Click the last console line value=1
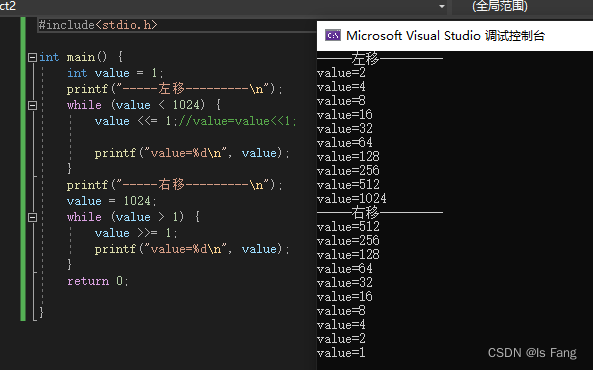Viewport: 593px width, 370px height. (341, 353)
